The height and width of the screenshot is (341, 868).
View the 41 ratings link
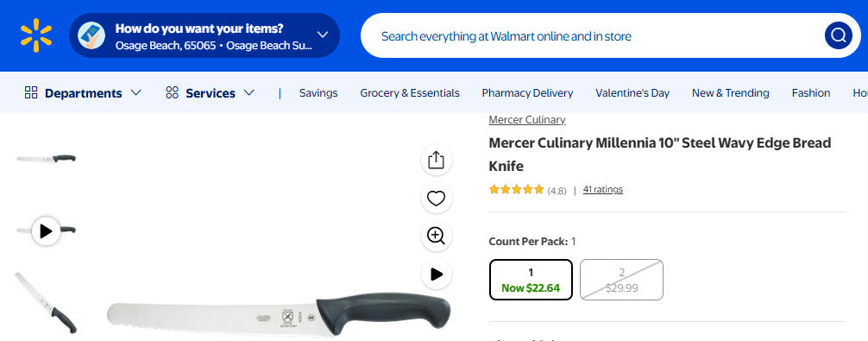tap(603, 189)
